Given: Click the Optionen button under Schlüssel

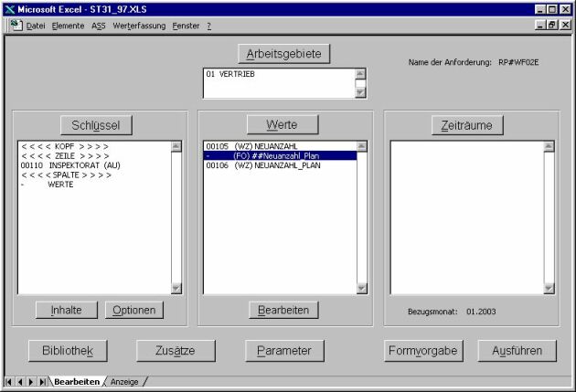Looking at the screenshot, I should point(133,310).
